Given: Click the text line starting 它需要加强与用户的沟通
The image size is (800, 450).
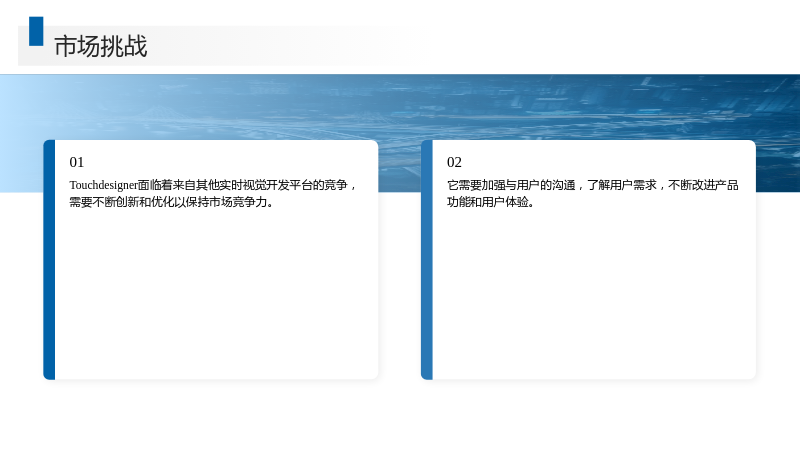Looking at the screenshot, I should (593, 185).
